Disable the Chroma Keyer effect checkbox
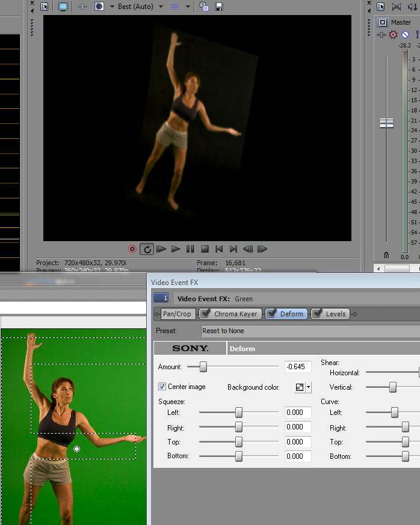 205,314
